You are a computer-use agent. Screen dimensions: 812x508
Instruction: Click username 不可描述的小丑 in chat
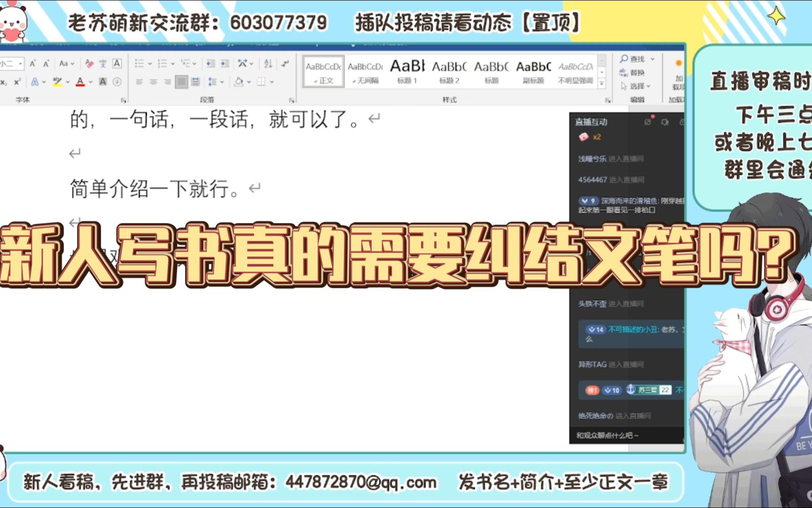point(632,329)
